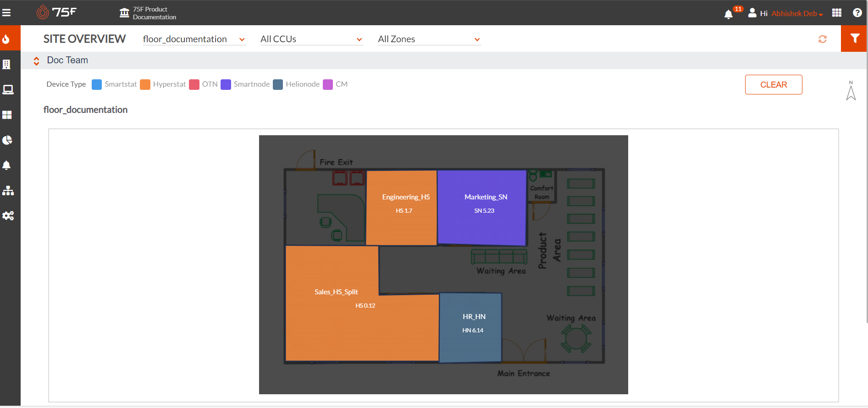Open the All CCUs dropdown
868x408 pixels.
311,39
